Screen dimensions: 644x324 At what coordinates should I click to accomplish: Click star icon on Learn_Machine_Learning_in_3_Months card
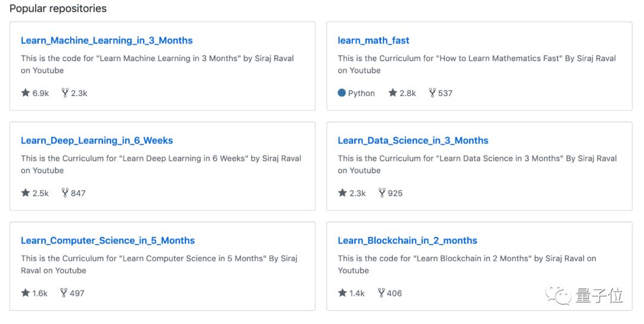[26, 93]
